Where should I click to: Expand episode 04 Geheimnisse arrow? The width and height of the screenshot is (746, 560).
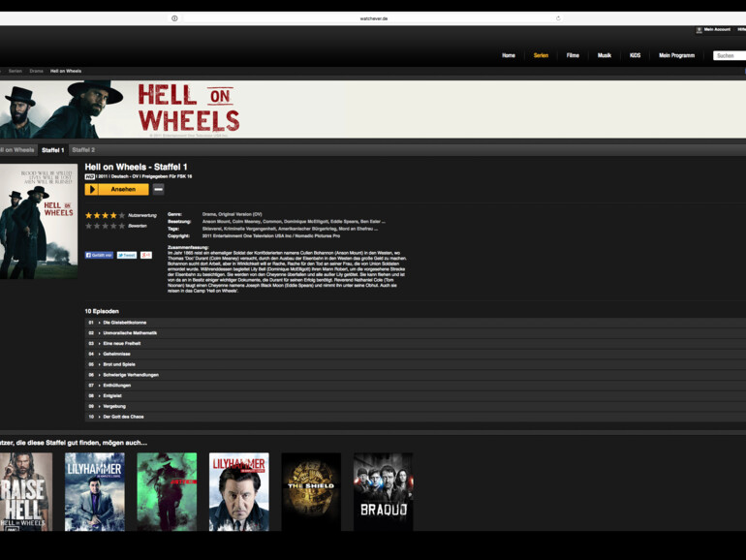(x=100, y=354)
